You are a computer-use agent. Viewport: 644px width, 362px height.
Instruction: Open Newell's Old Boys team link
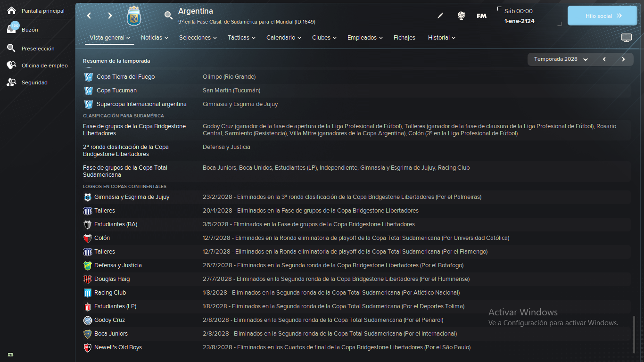(x=118, y=347)
